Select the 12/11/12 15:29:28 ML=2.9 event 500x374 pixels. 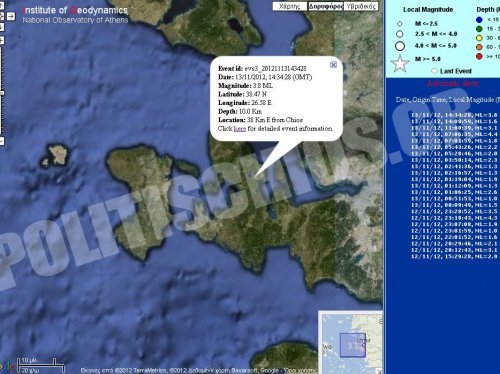(454, 256)
